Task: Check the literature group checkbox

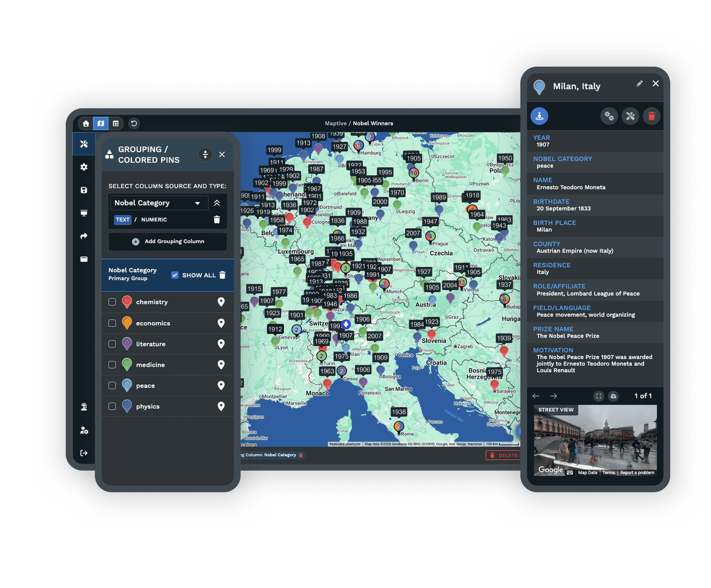Action: coord(112,344)
